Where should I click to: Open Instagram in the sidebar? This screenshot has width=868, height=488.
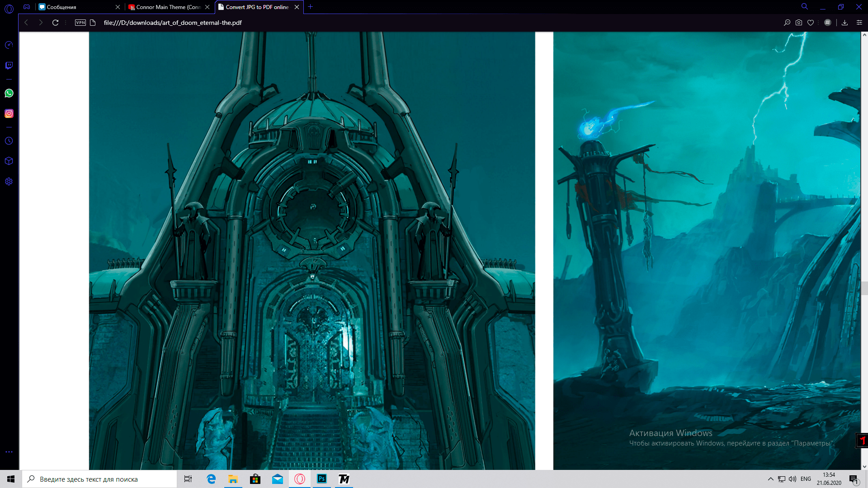tap(9, 113)
